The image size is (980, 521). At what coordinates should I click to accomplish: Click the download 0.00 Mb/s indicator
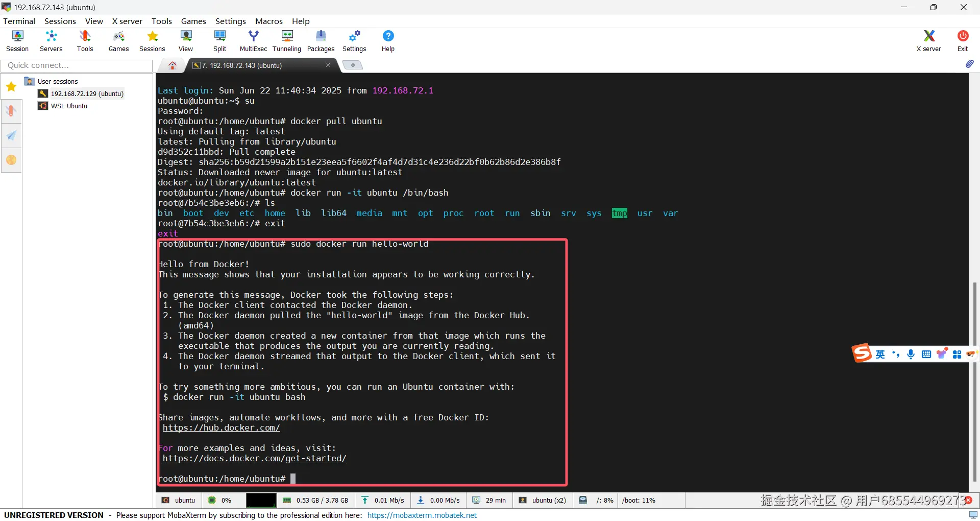point(438,501)
